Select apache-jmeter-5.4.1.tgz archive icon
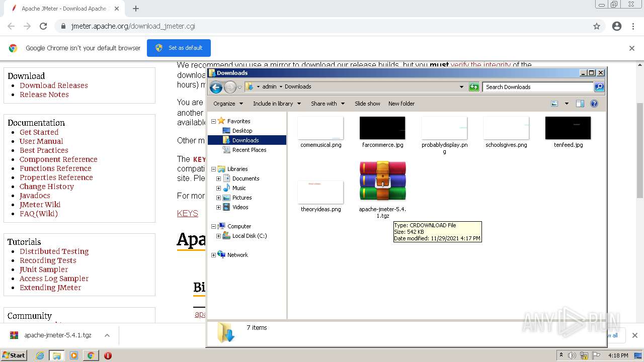Image resolution: width=644 pixels, height=362 pixels. coord(382,182)
